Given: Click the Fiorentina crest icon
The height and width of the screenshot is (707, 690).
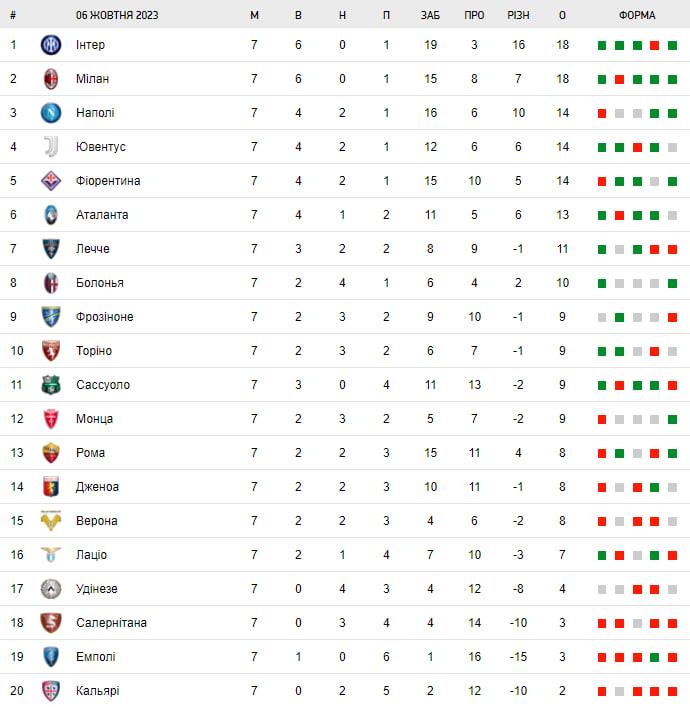Looking at the screenshot, I should pos(51,181).
